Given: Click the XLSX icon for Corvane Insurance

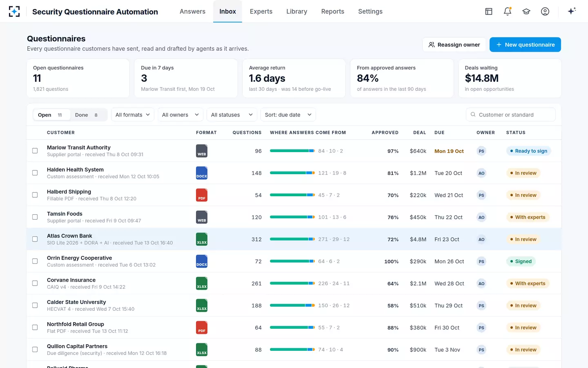Looking at the screenshot, I should pos(202,283).
